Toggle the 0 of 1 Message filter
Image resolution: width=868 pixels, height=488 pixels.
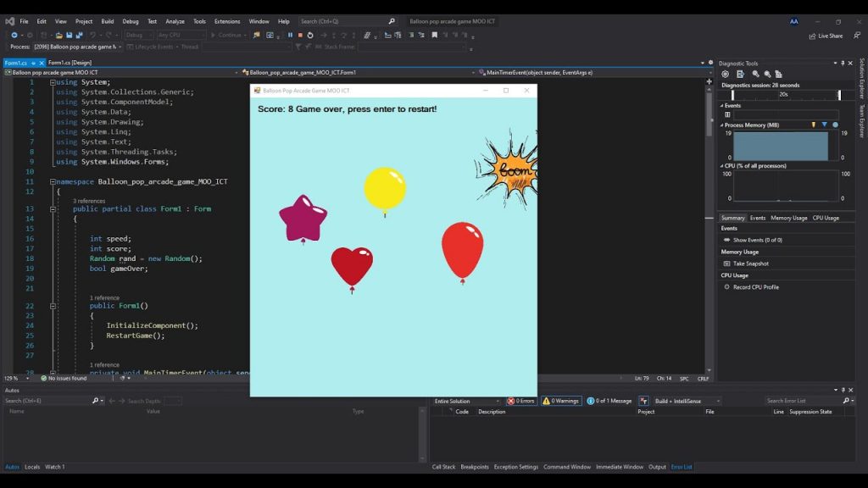[609, 401]
